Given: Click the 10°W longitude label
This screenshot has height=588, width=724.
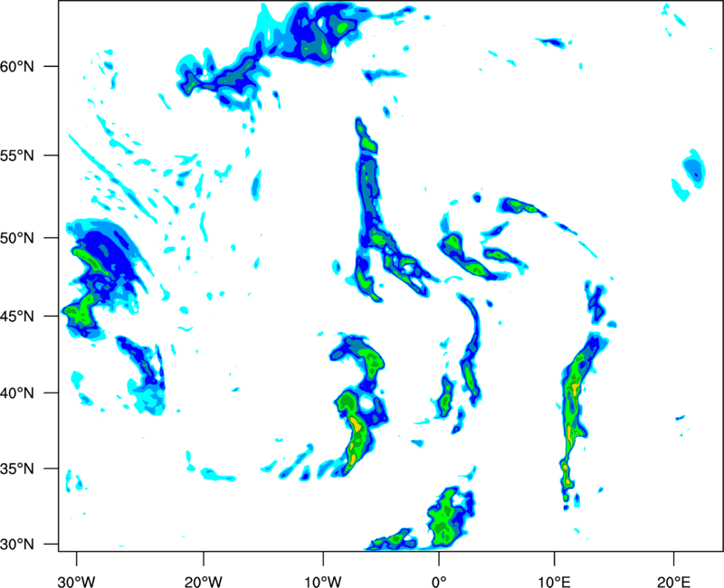Looking at the screenshot, I should [x=323, y=582].
